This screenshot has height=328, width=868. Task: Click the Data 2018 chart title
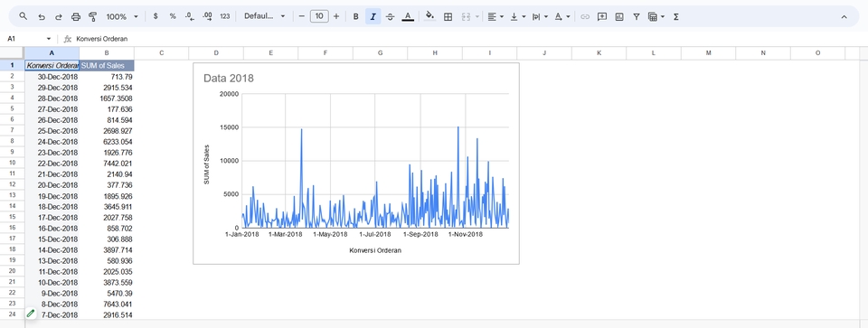[x=229, y=79]
